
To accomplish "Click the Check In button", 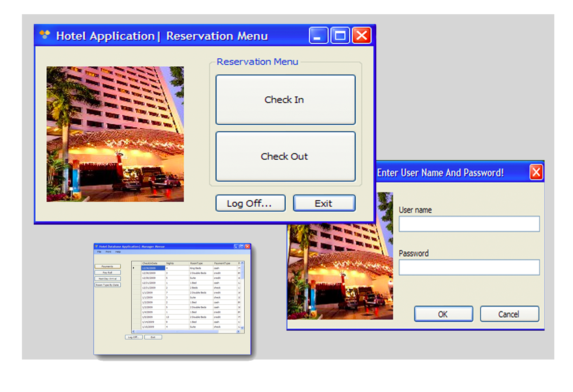I will pyautogui.click(x=285, y=100).
